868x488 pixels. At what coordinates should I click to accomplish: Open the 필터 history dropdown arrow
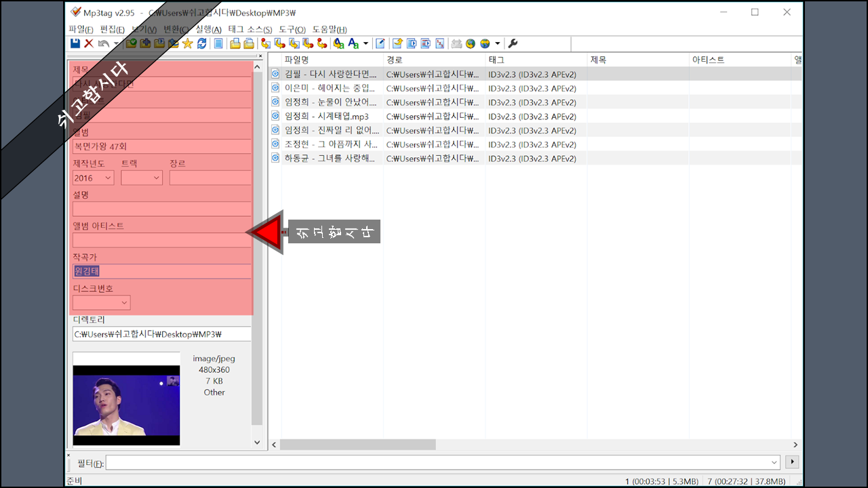tap(774, 462)
